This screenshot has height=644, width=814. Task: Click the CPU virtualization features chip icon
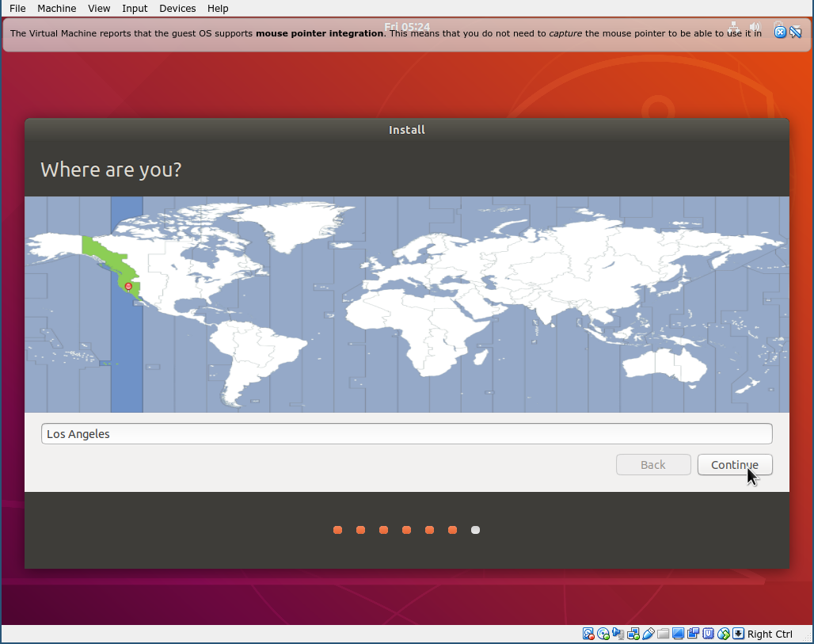tap(708, 634)
